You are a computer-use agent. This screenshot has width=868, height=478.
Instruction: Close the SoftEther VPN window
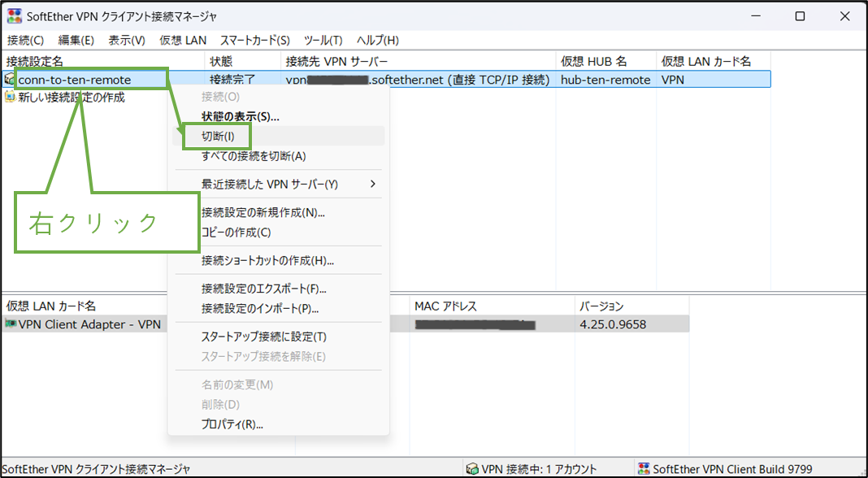pos(844,16)
